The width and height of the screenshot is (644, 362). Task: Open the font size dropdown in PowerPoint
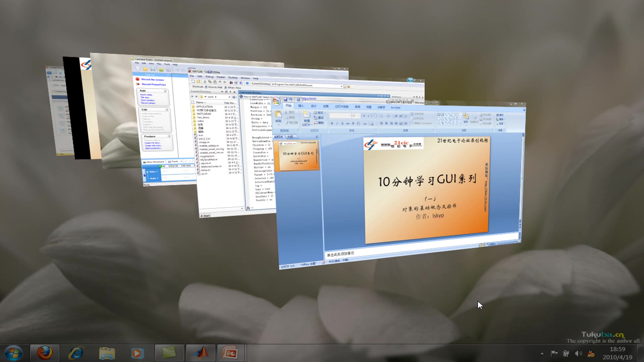359,116
